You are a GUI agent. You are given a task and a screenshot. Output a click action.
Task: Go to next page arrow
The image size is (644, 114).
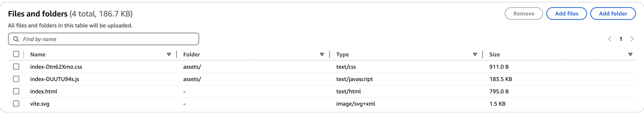pos(632,39)
